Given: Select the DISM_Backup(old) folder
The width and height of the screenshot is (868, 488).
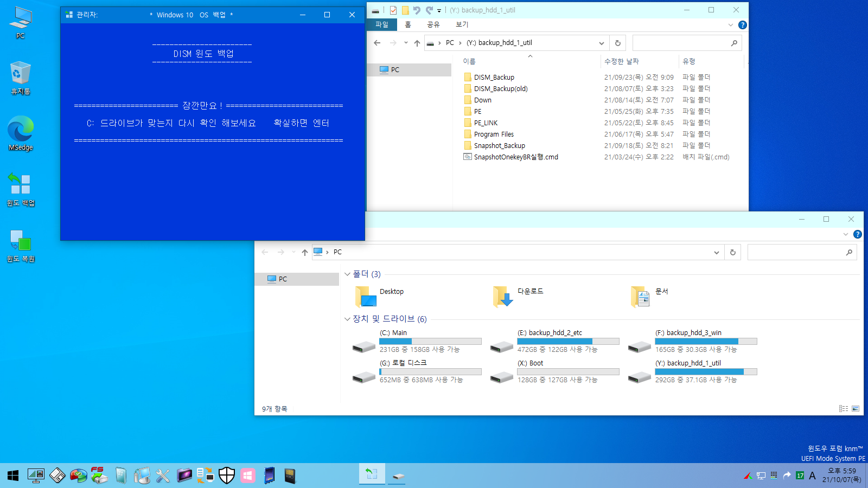Looking at the screenshot, I should pos(500,88).
